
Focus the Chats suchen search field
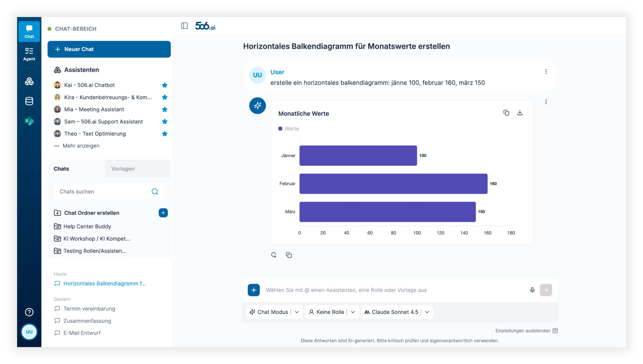pyautogui.click(x=109, y=192)
